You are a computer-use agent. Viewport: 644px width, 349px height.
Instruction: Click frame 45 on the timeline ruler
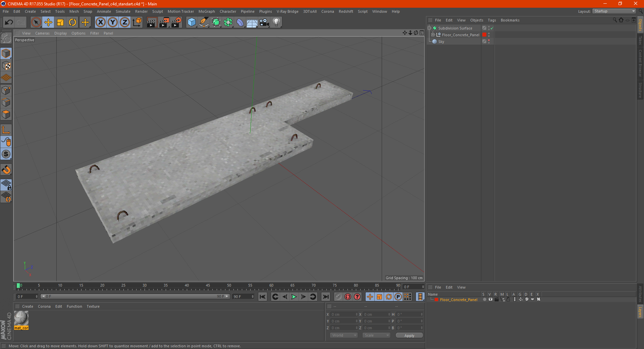pos(208,286)
